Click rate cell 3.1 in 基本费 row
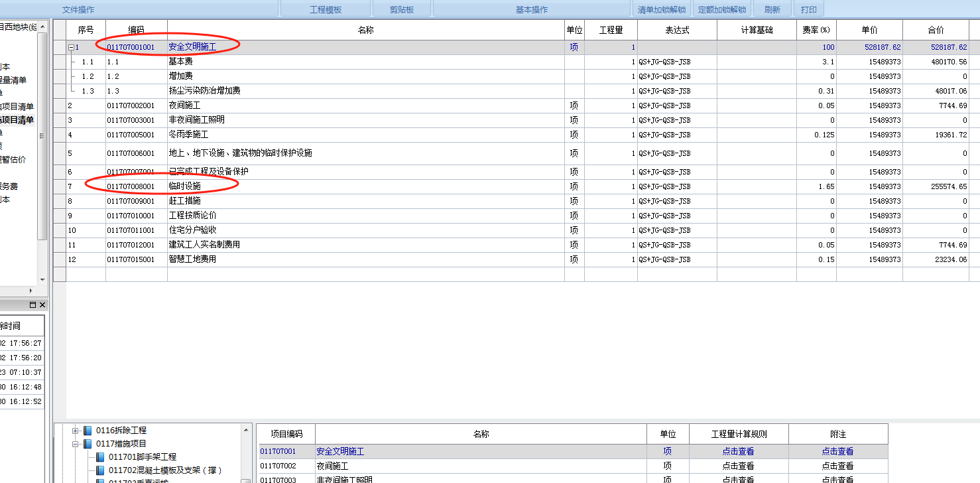Screen dimensions: 980x483 pos(816,62)
